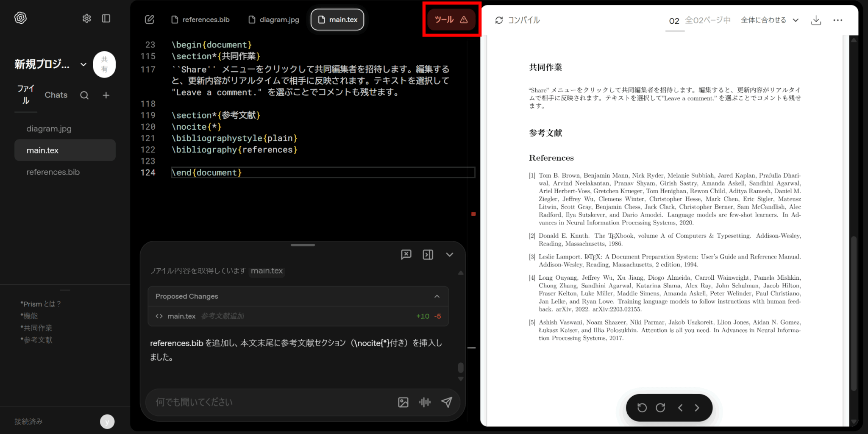Image resolution: width=868 pixels, height=434 pixels.
Task: Click the コンパイル compile button
Action: click(x=517, y=20)
